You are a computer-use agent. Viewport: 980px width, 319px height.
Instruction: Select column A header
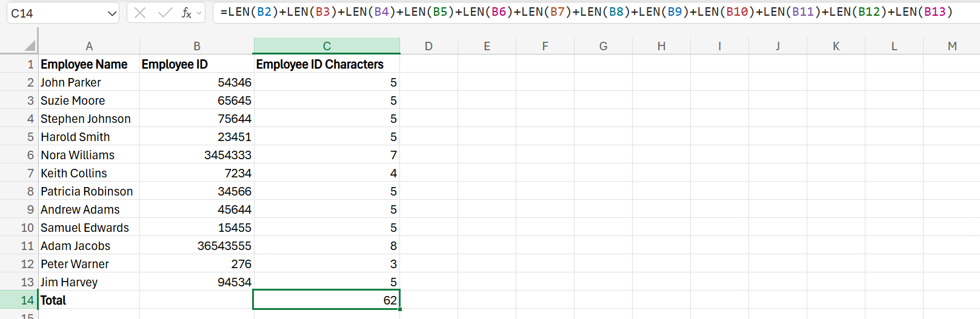tap(89, 46)
